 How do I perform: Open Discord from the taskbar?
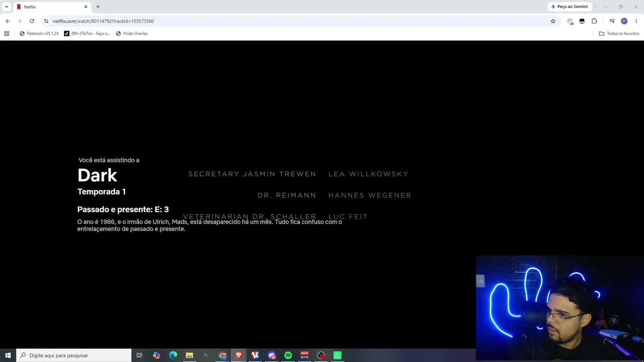point(272,355)
